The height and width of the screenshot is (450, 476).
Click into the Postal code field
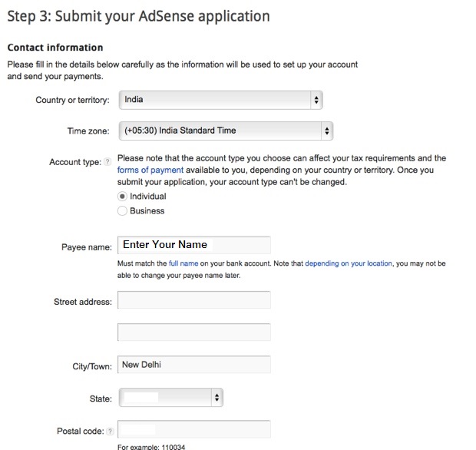(193, 429)
